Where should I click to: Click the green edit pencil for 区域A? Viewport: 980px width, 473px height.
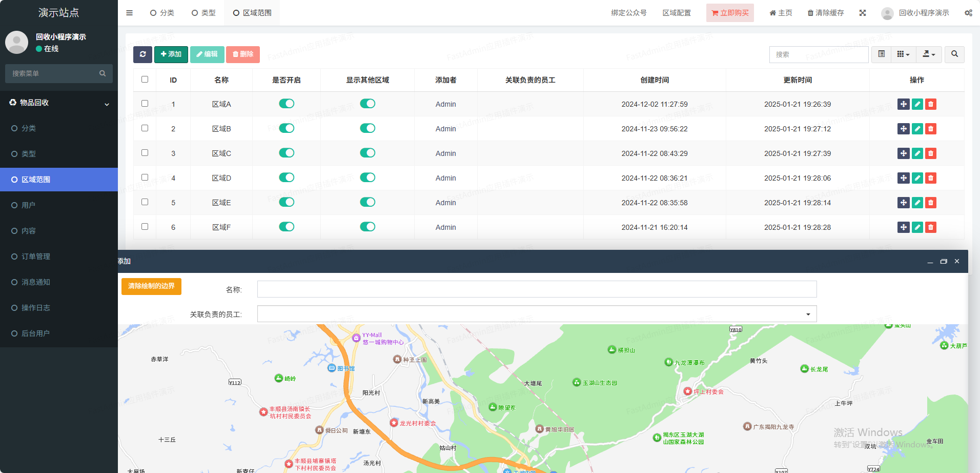tap(917, 104)
